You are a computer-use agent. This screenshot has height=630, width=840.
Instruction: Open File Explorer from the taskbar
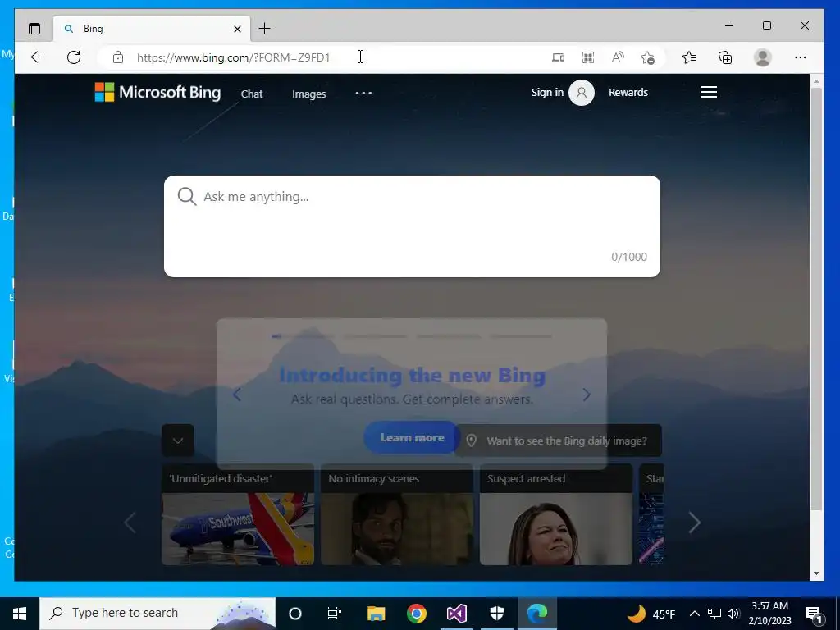[376, 614]
